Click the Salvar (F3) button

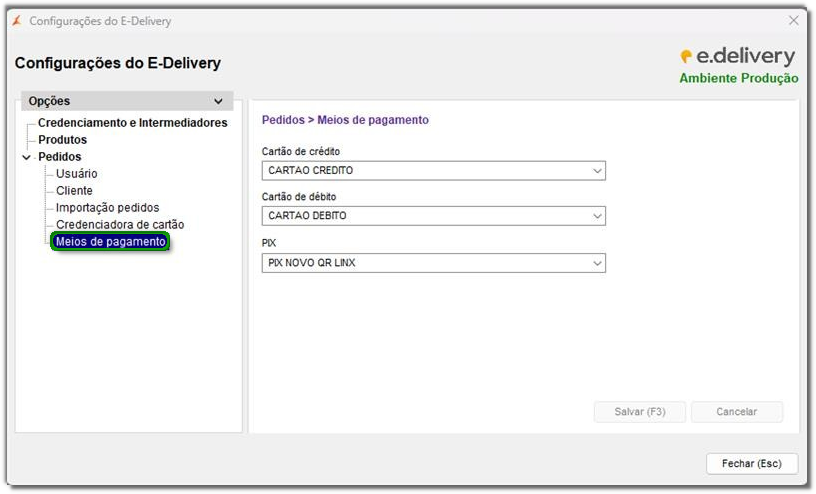(x=640, y=412)
